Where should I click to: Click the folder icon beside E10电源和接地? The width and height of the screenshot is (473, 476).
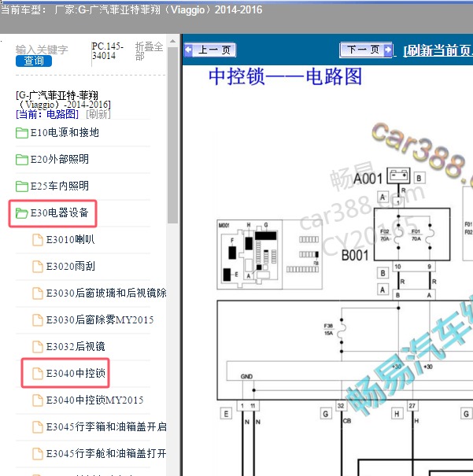[22, 133]
